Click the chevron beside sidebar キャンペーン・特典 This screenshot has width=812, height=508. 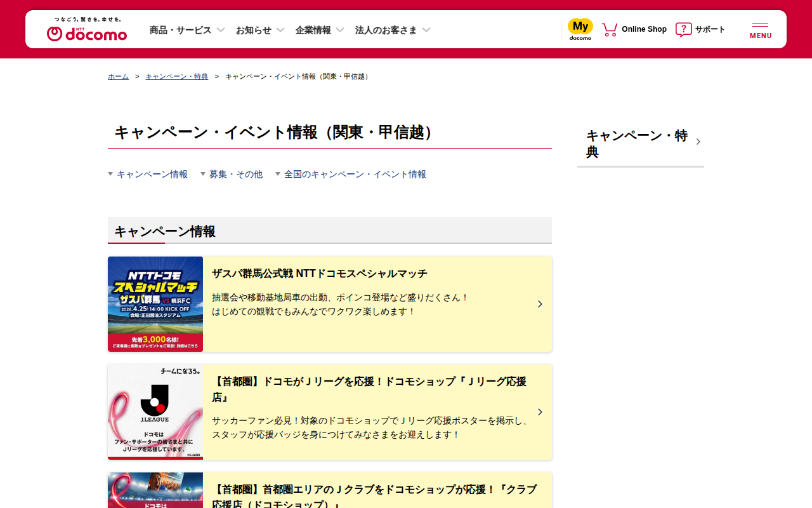[x=698, y=142]
